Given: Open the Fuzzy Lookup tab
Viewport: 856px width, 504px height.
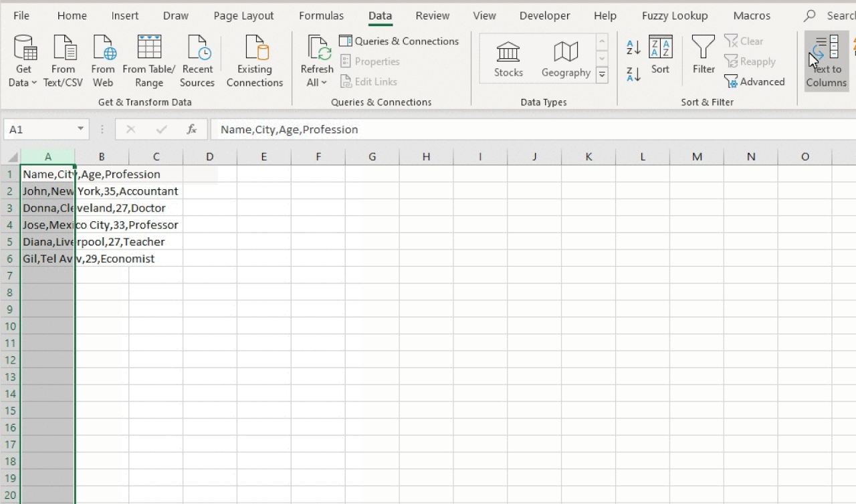Looking at the screenshot, I should click(674, 15).
